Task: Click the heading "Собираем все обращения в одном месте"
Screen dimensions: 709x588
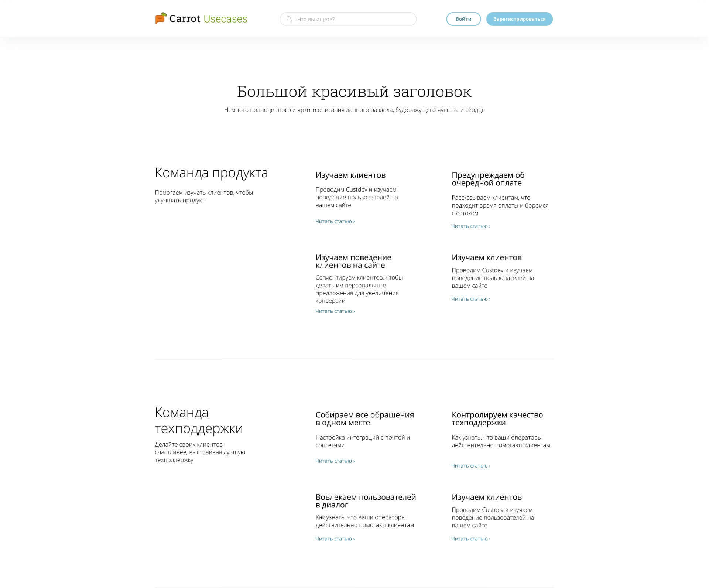Action: point(364,419)
